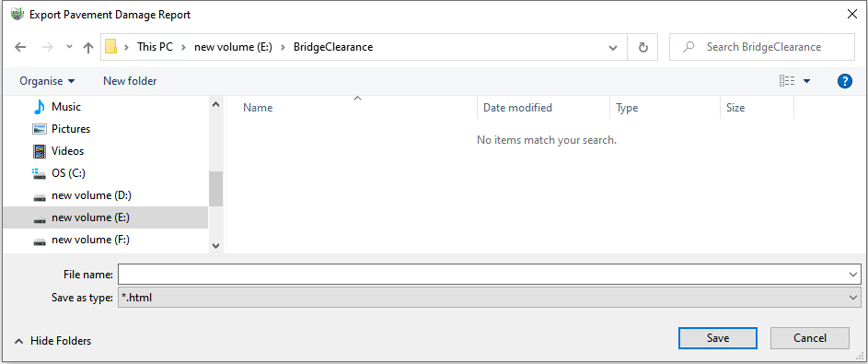Close the Export Pavement Damage Report dialog
The height and width of the screenshot is (364, 868).
[852, 15]
